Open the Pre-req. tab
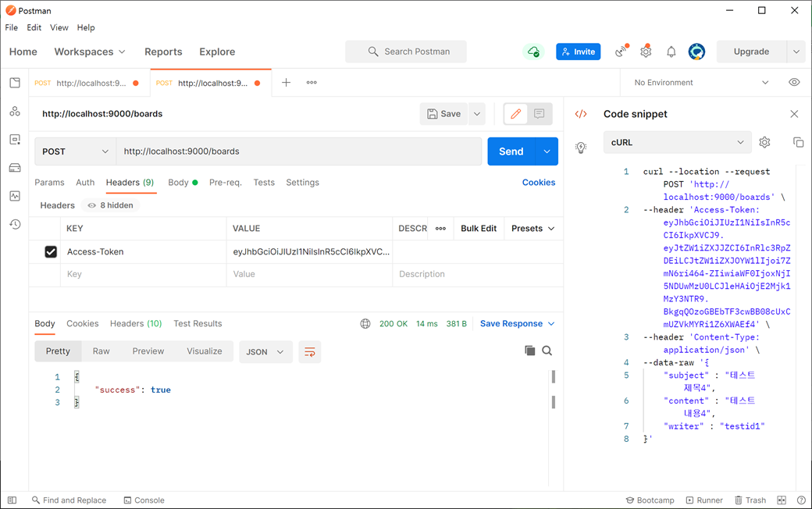 [226, 182]
